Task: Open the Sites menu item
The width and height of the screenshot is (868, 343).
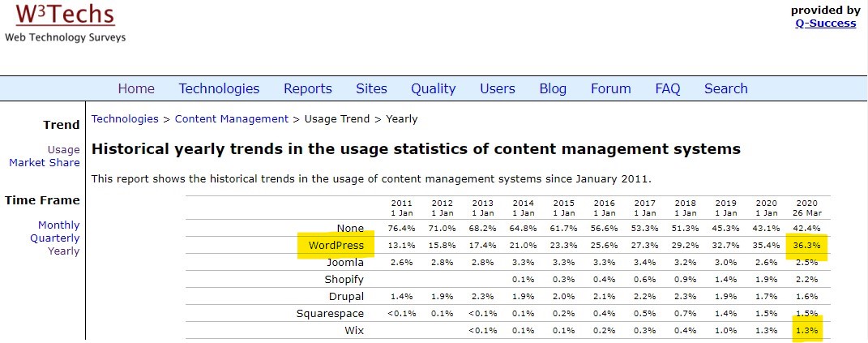Action: tap(371, 88)
